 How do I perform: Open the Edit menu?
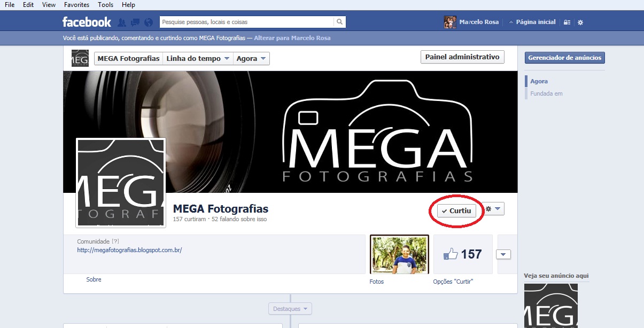click(28, 4)
